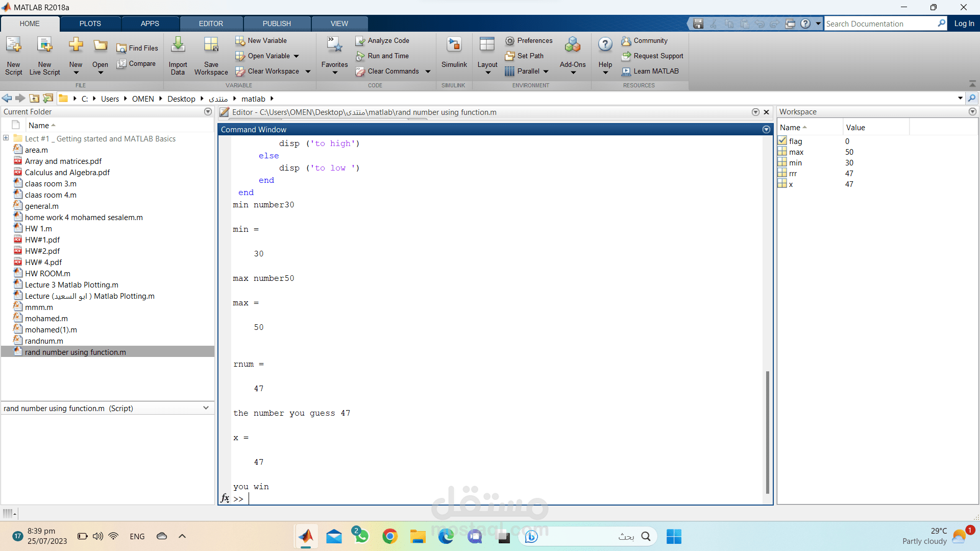The height and width of the screenshot is (551, 980).
Task: Open the address bar path history dropdown
Action: (x=960, y=98)
